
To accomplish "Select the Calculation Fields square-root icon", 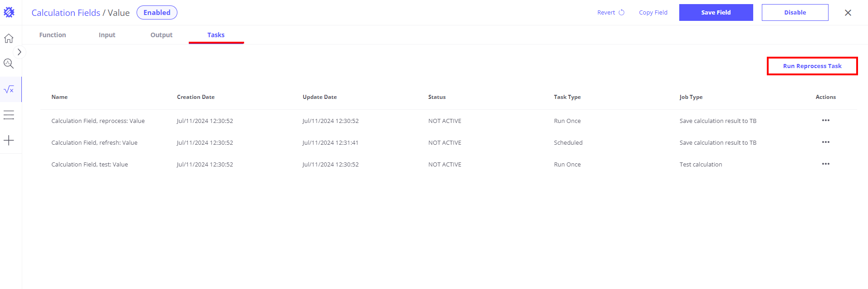I will 9,89.
